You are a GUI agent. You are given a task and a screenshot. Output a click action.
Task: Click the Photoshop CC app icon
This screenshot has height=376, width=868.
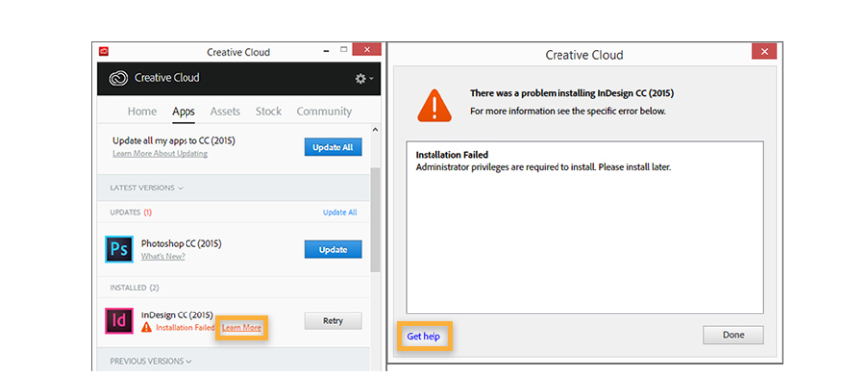119,249
